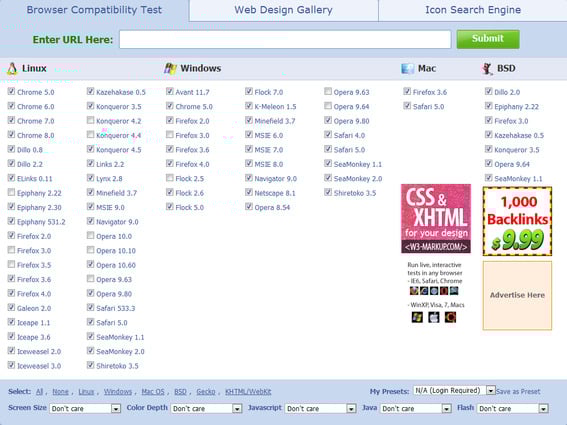Open the 1,000 Backlinks $9.99 ad
567x425 pixels.
(517, 221)
